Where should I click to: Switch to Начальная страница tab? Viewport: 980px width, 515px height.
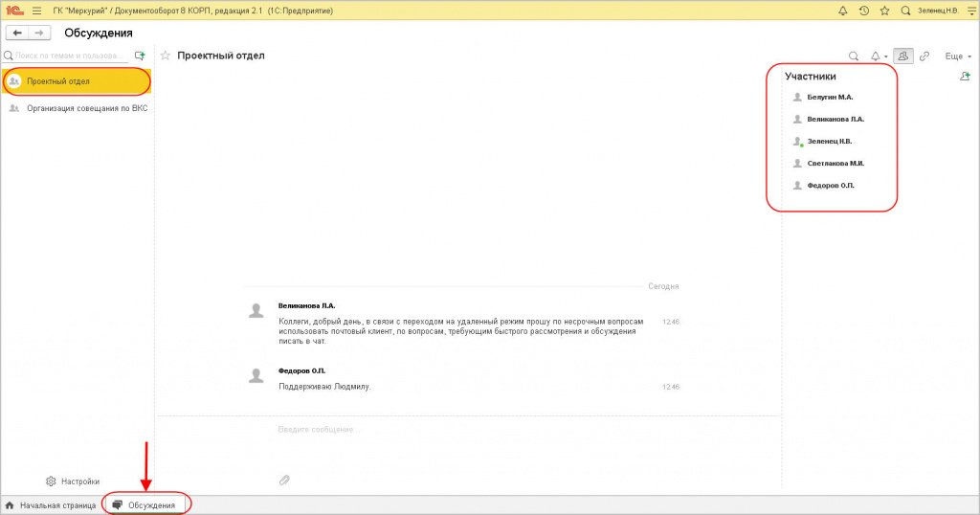click(51, 504)
